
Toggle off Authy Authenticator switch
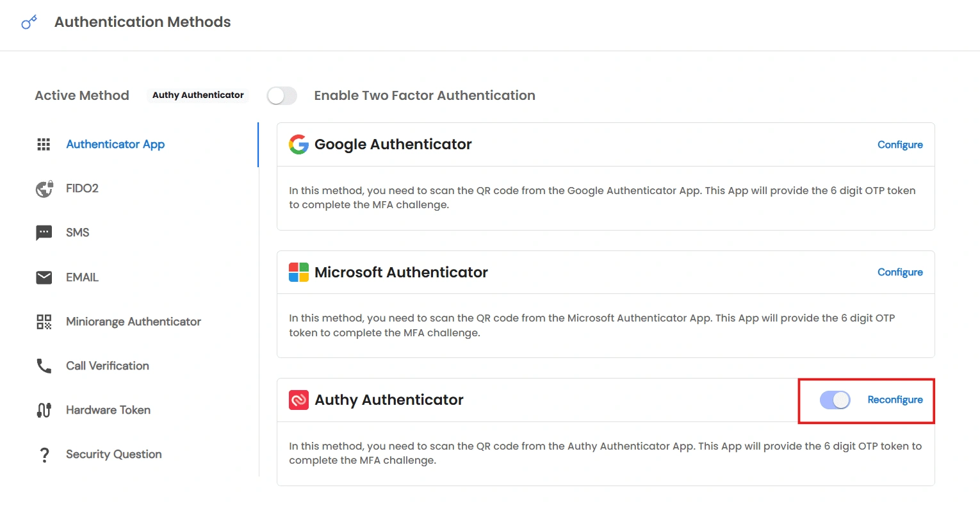coord(835,400)
